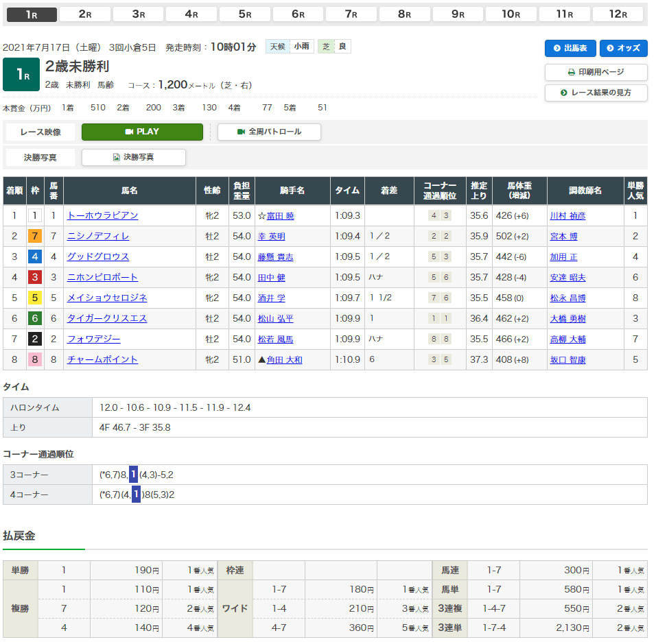Image resolution: width=656 pixels, height=644 pixels.
Task: View trainer 川村 禎彦 profile
Action: [x=567, y=215]
